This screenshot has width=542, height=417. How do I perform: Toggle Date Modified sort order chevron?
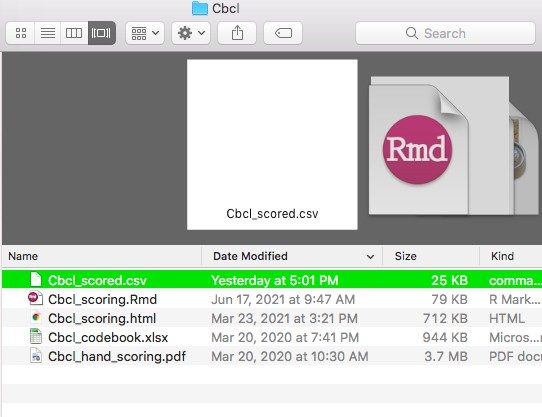370,257
